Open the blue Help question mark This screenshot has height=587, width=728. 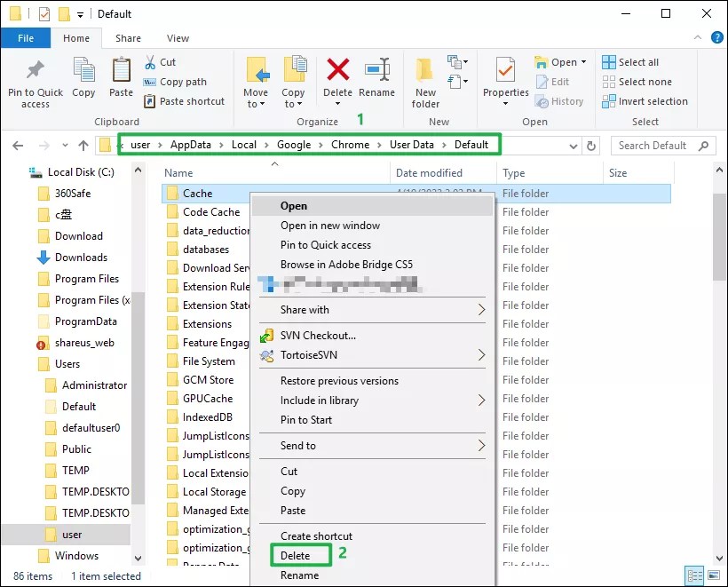[x=716, y=37]
